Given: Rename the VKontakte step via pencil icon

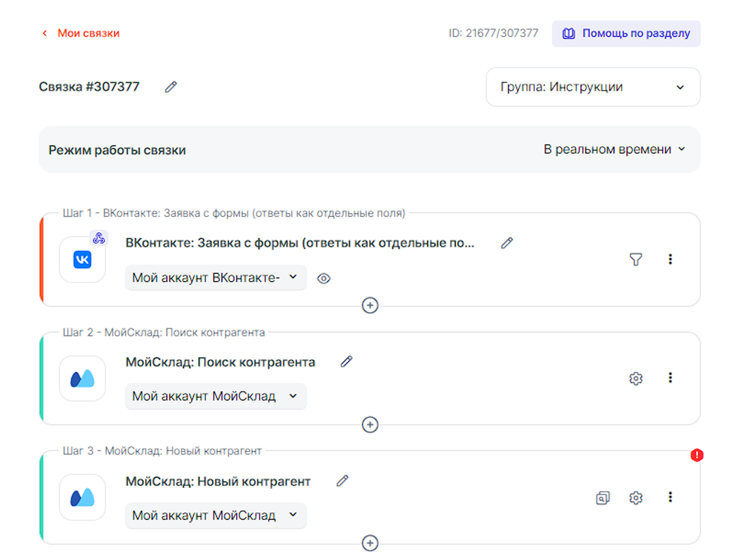Looking at the screenshot, I should point(507,243).
